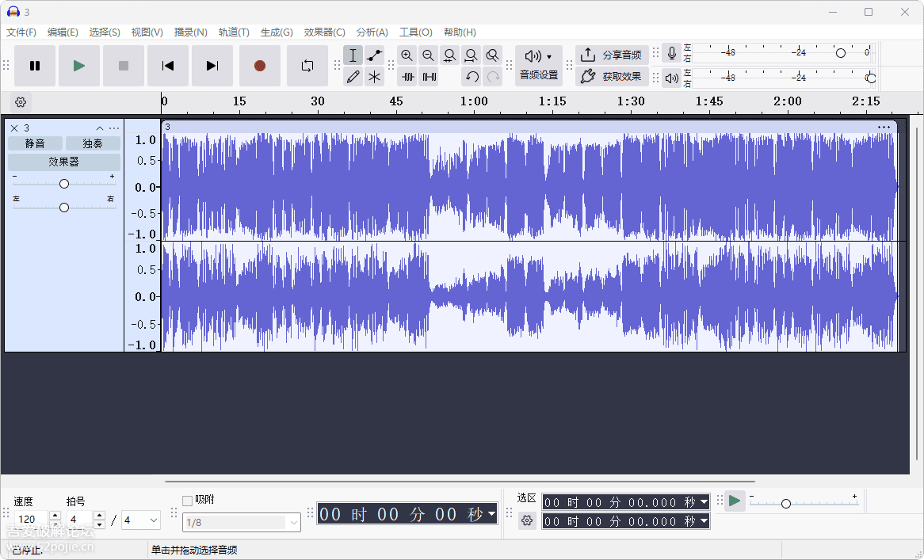Open track 效果器 effects button
The image size is (924, 560).
pyautogui.click(x=63, y=162)
